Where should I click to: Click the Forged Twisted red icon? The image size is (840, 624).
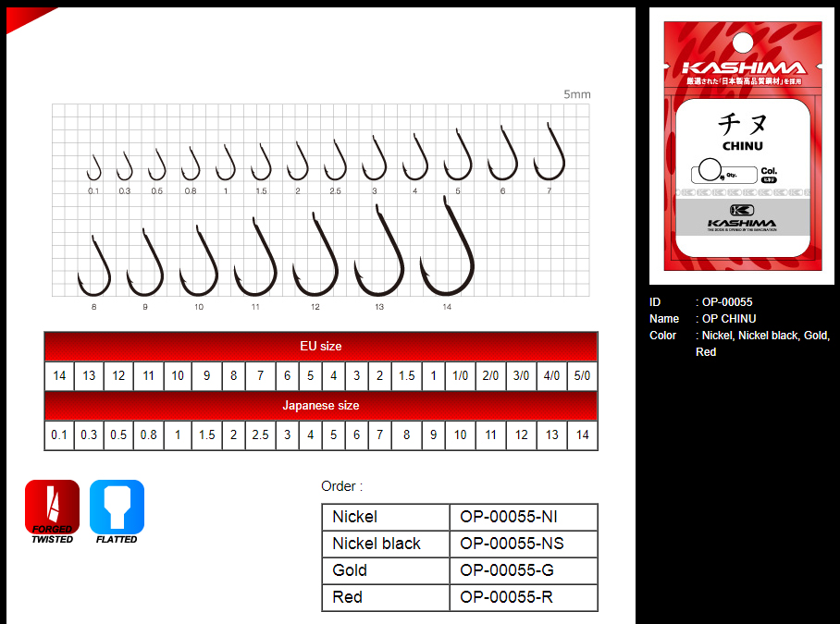pos(52,511)
